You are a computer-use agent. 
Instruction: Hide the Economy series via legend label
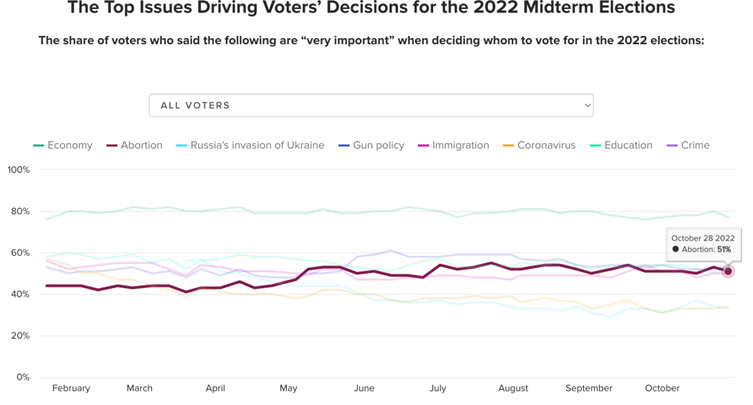click(70, 146)
